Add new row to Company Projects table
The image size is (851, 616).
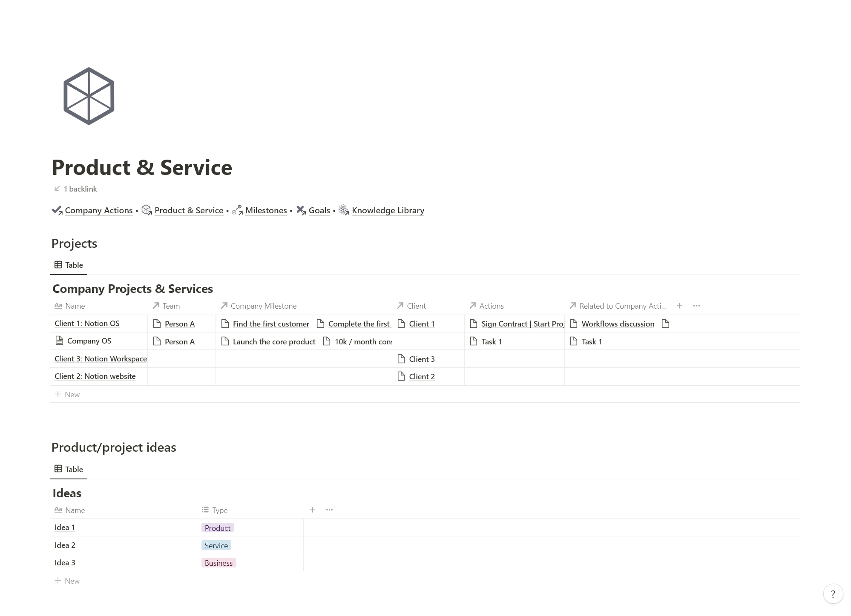tap(67, 395)
